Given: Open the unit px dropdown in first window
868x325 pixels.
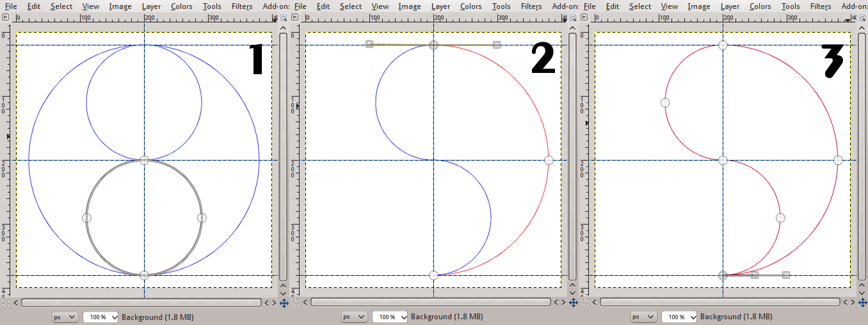Looking at the screenshot, I should point(65,317).
